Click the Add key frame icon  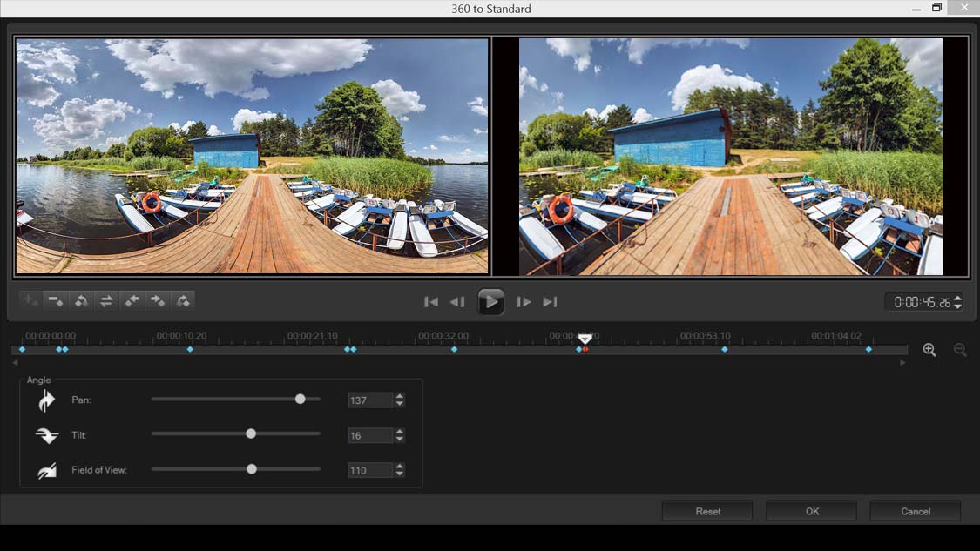click(x=30, y=301)
